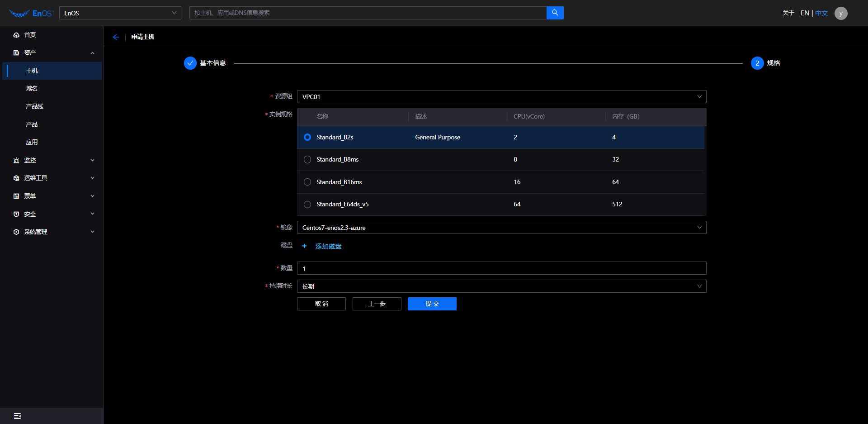This screenshot has width=868, height=424.
Task: Open the 资源组 VPC01 dropdown
Action: coord(501,97)
